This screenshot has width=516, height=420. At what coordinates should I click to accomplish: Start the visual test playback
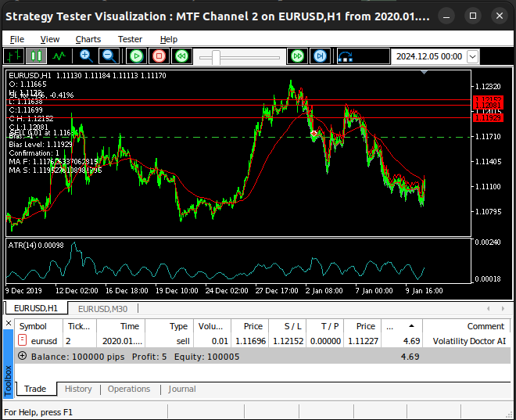click(x=136, y=56)
